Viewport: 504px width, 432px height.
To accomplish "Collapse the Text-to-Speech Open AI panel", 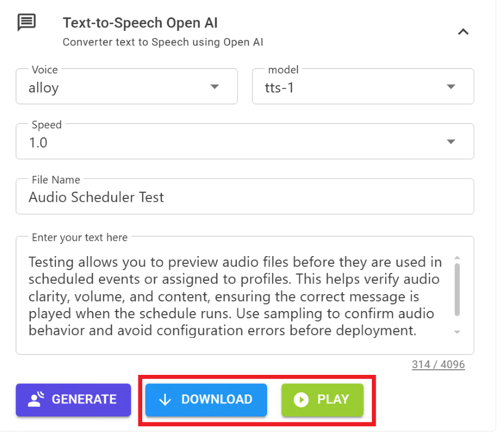I will [x=463, y=32].
